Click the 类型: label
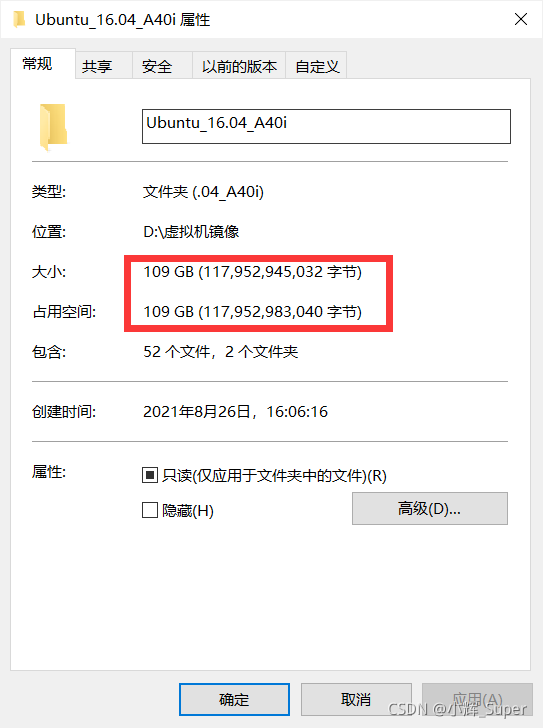This screenshot has width=543, height=728. point(49,191)
